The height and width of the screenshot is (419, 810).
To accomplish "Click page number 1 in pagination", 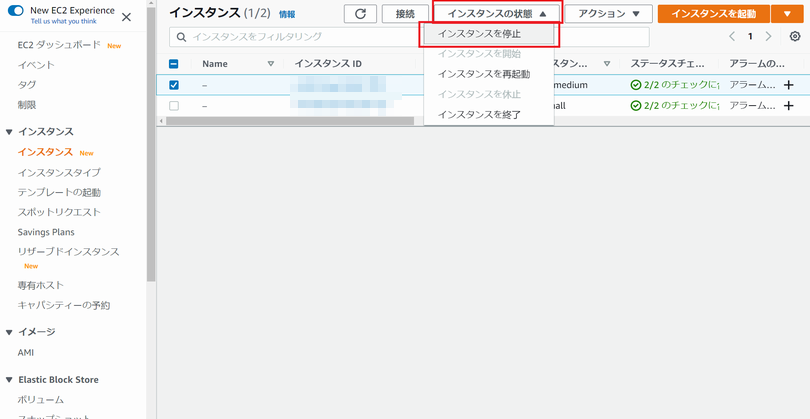I will (750, 36).
